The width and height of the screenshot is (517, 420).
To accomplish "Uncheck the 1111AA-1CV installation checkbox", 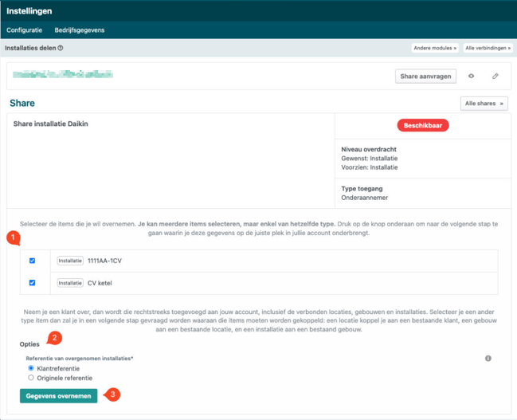I will (x=32, y=261).
